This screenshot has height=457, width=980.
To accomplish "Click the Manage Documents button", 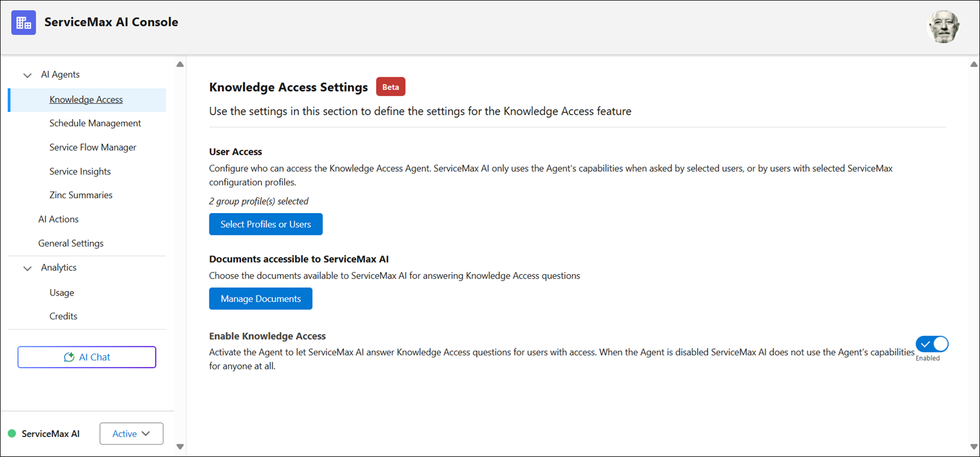I will point(260,299).
